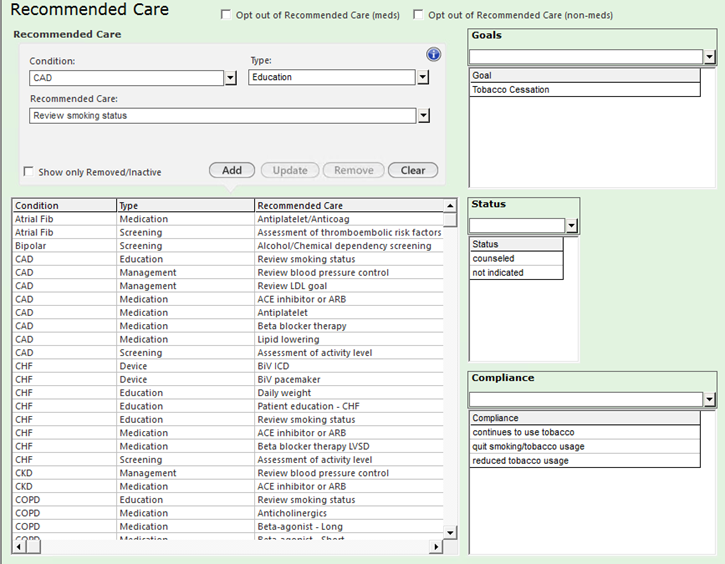Select Daily weight row
725x564 pixels.
pos(228,393)
